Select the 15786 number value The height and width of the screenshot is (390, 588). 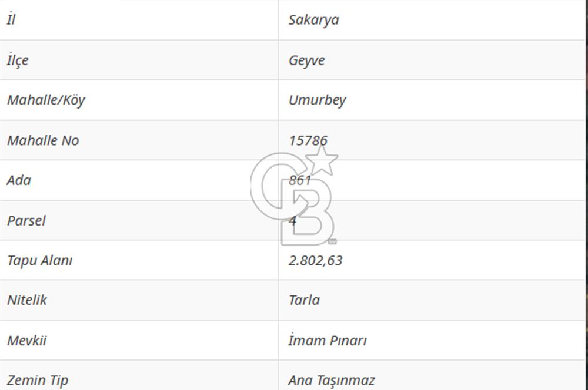(308, 140)
